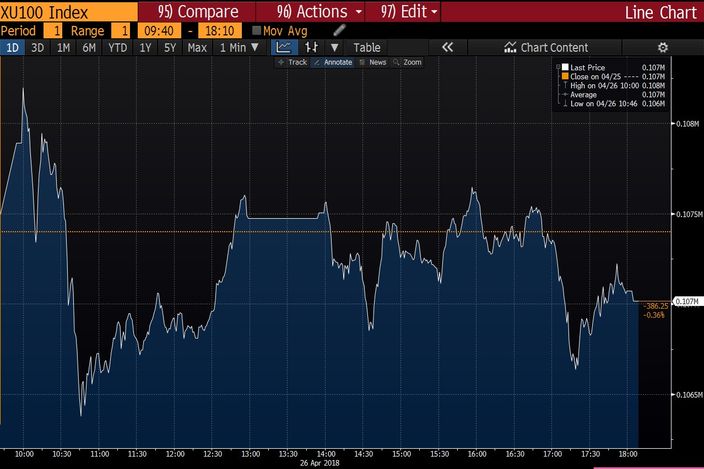This screenshot has width=704, height=469.
Task: Select the YTD range tab
Action: click(117, 47)
